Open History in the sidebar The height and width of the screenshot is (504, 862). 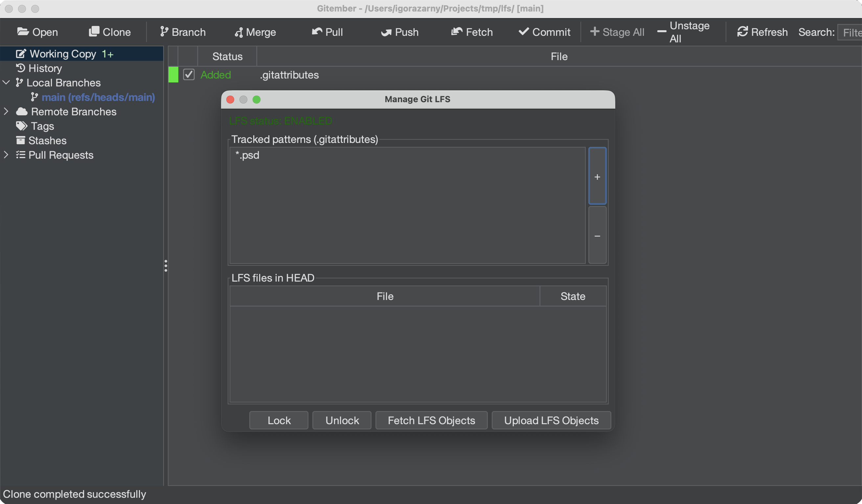[x=39, y=68]
